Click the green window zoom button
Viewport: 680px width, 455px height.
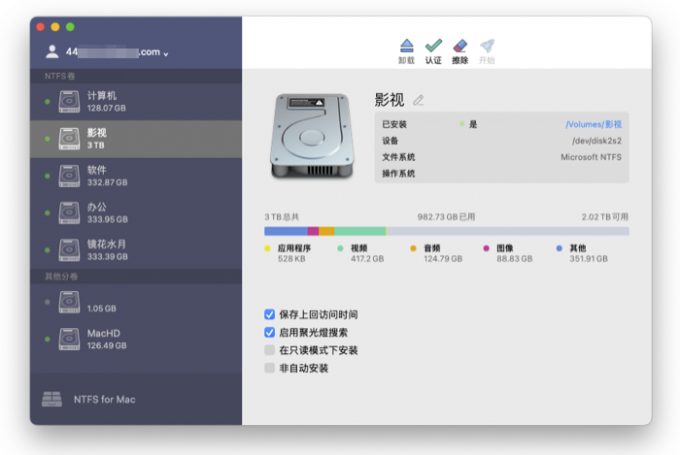click(x=70, y=27)
